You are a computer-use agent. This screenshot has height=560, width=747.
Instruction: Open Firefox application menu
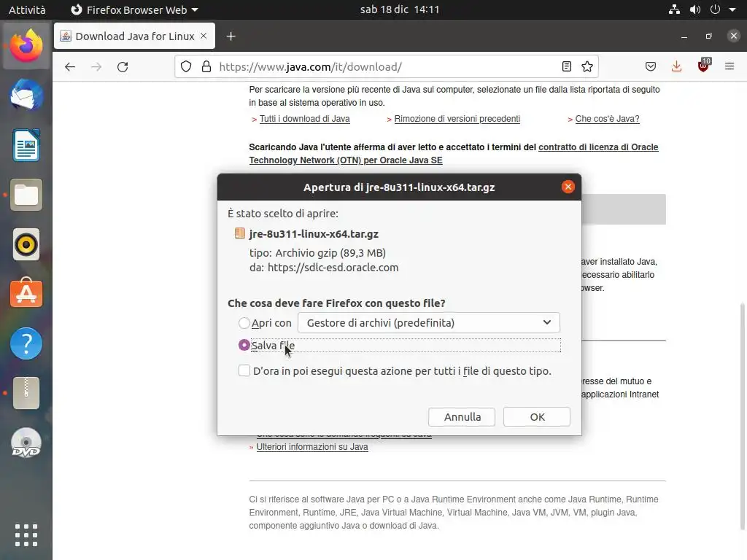coord(729,66)
